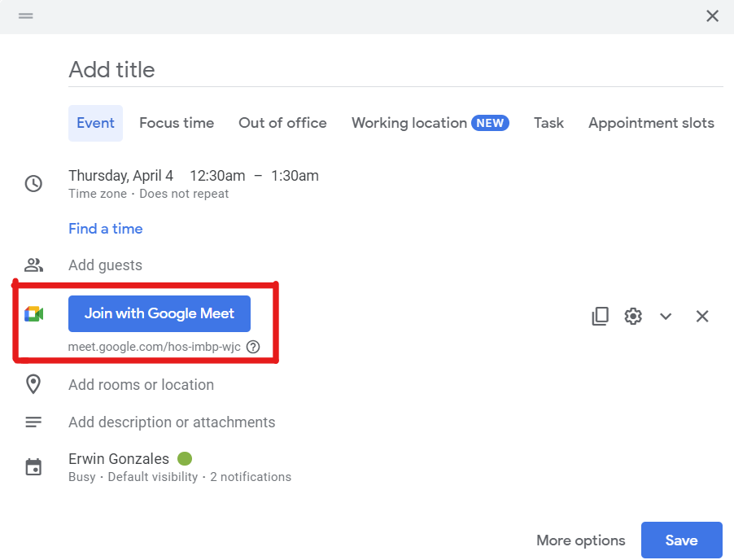Save the event
This screenshot has width=734, height=560.
pos(682,540)
